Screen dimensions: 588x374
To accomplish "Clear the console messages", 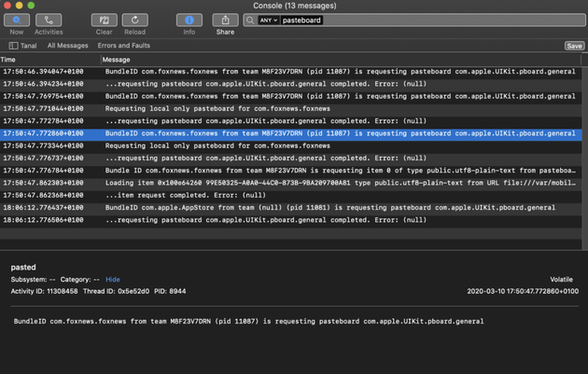I will click(104, 20).
